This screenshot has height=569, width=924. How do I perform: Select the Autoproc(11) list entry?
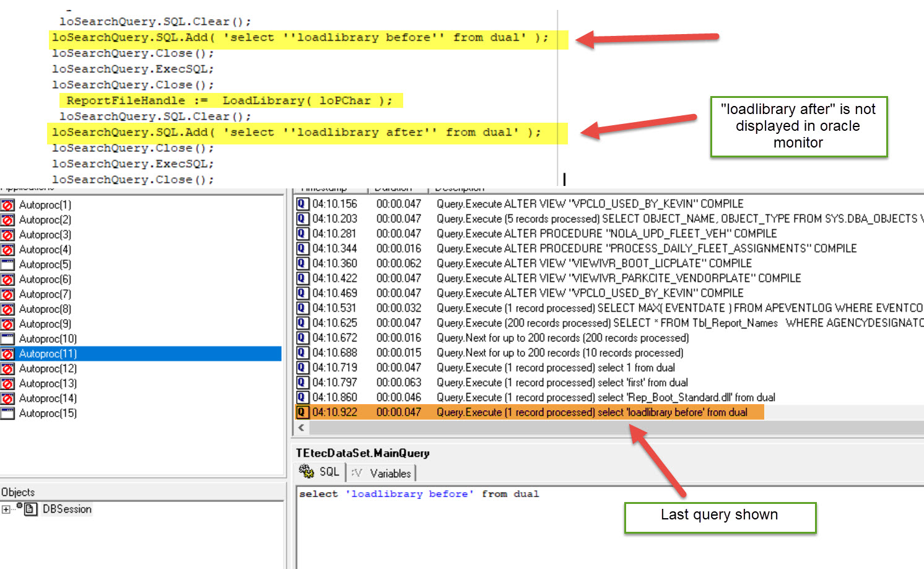click(141, 353)
